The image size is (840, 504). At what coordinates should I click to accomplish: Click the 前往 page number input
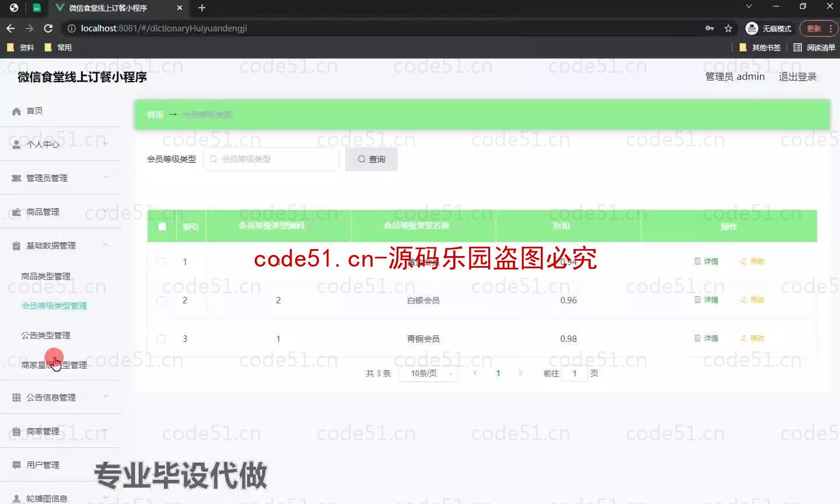tap(575, 373)
